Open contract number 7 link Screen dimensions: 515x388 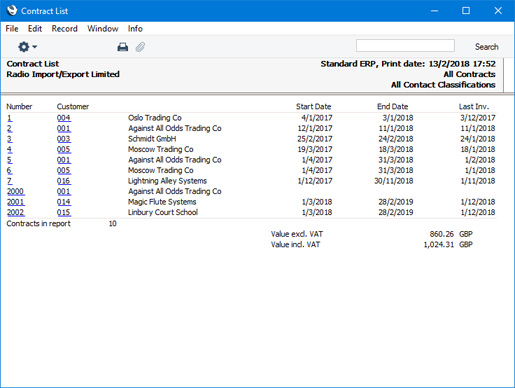click(x=10, y=181)
